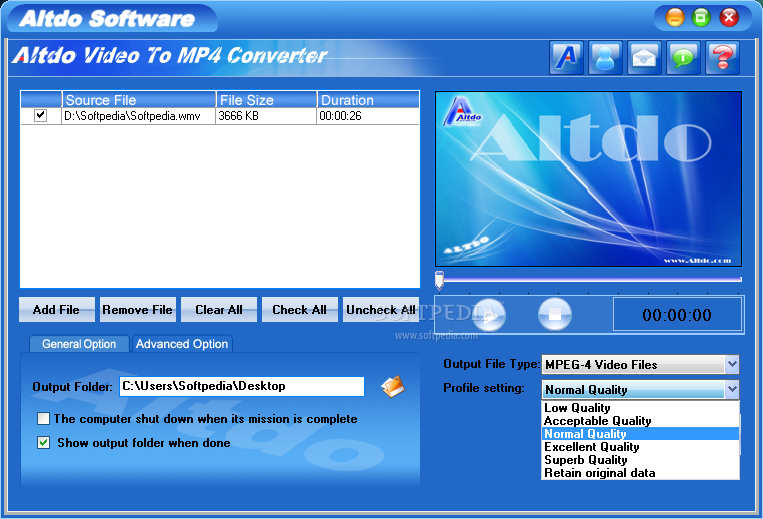Choose Acceptable Quality from profile list

pos(640,421)
